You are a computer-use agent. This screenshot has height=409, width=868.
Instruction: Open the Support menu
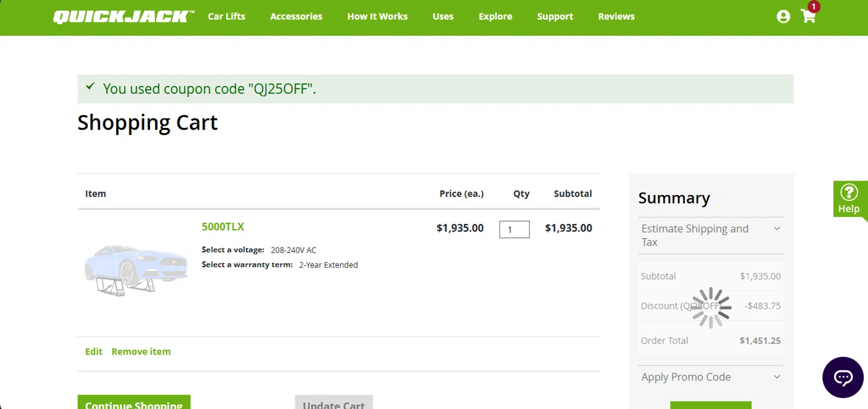pos(555,17)
